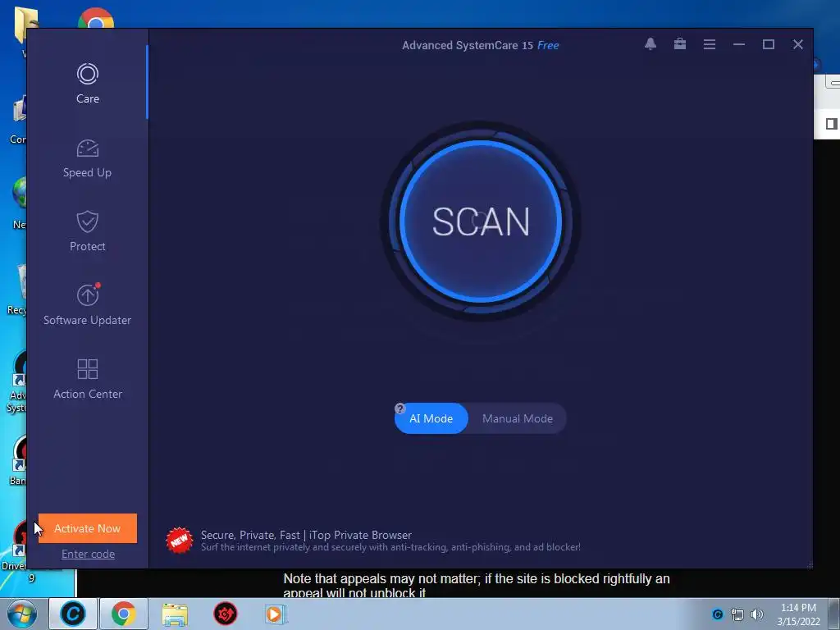Click the taskbar clock showing 1:14 PM
This screenshot has width=840, height=630.
tap(798, 614)
